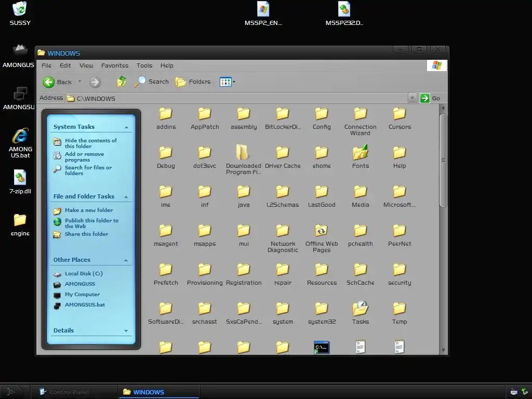
Task: Click the green Back arrow button
Action: 48,82
